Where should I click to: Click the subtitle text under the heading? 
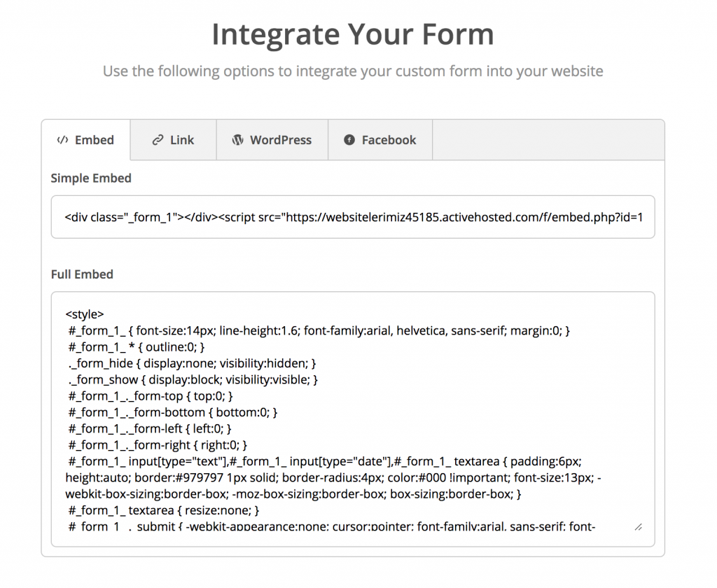(353, 71)
